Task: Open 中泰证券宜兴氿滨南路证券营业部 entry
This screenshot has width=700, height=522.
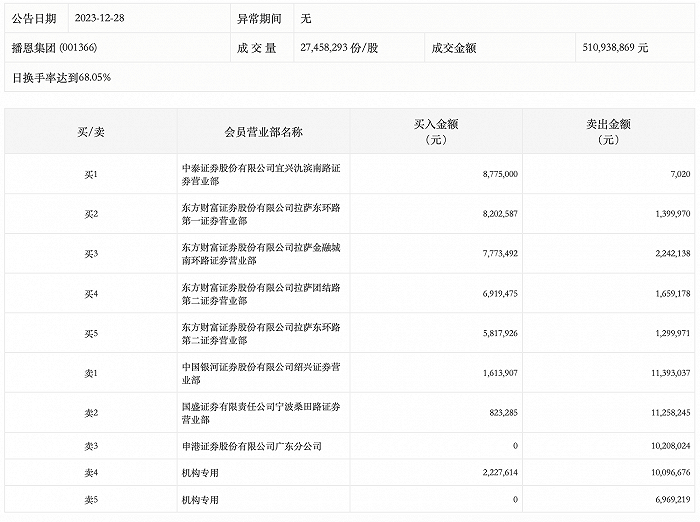Action: coord(263,173)
